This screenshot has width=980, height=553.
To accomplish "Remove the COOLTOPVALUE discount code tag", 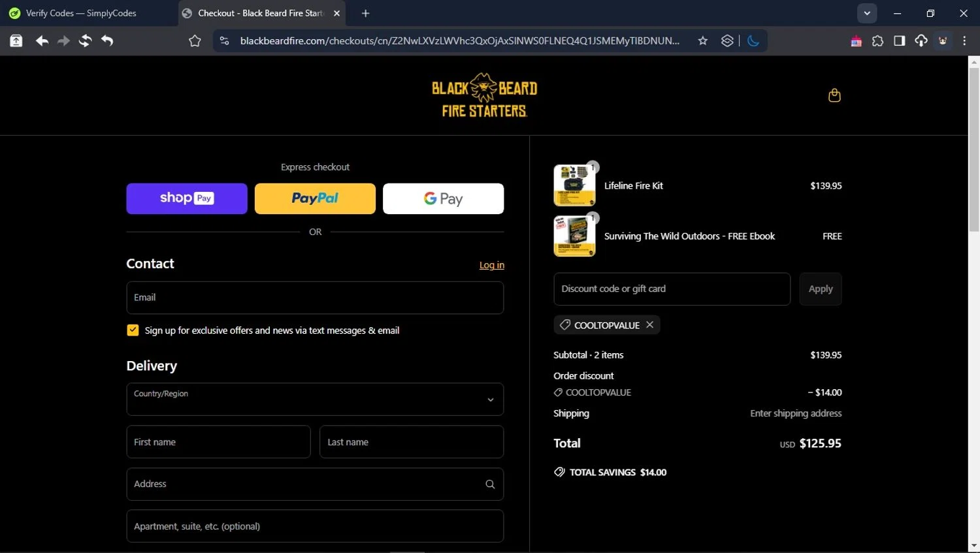I will click(x=649, y=324).
